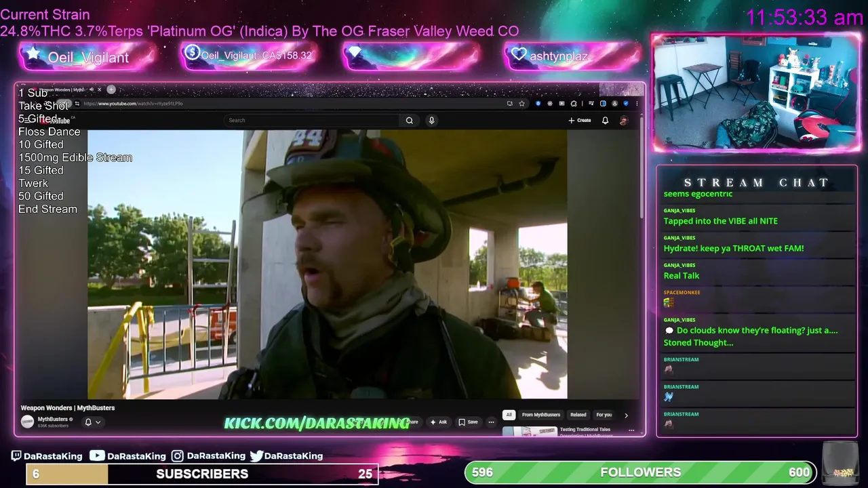Click the firefighter video player

[327, 264]
